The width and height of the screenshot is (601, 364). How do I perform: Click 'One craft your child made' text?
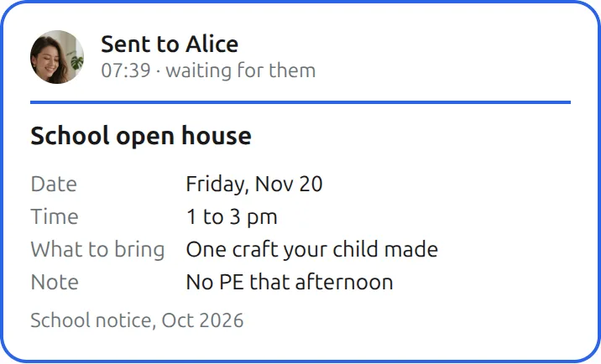click(x=311, y=249)
